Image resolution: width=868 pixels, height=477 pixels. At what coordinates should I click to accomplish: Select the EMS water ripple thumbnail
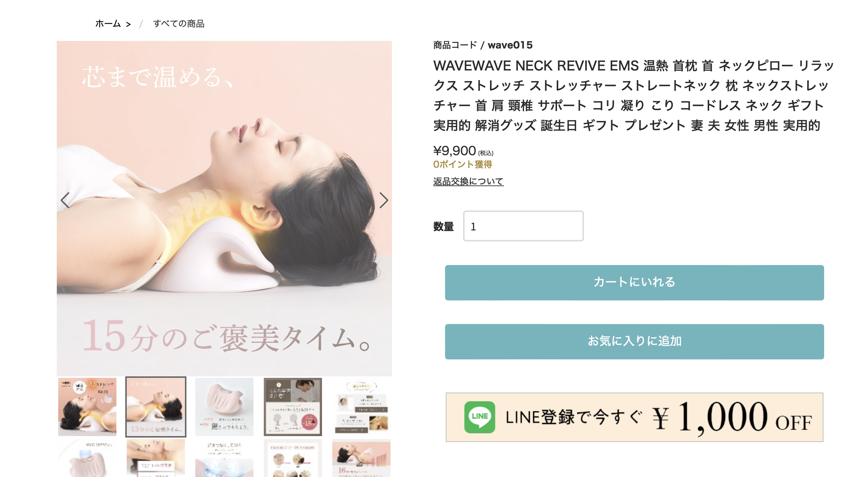tap(224, 458)
